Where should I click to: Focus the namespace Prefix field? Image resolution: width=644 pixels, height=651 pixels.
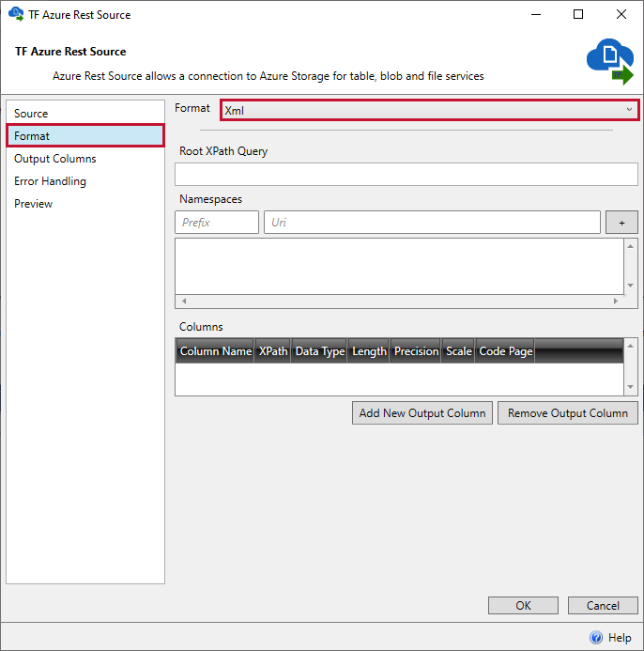(217, 222)
